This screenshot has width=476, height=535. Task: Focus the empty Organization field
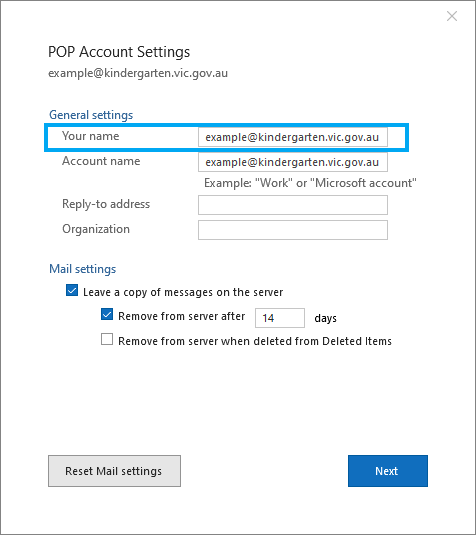[293, 230]
